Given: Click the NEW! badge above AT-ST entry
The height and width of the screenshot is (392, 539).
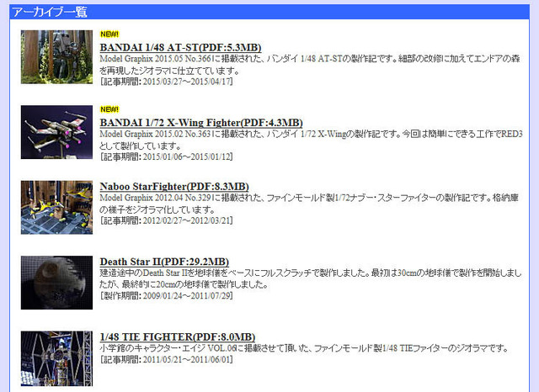Looking at the screenshot, I should (x=109, y=34).
